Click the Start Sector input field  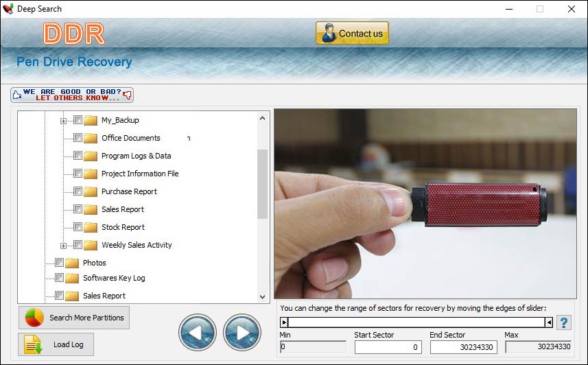pos(388,347)
